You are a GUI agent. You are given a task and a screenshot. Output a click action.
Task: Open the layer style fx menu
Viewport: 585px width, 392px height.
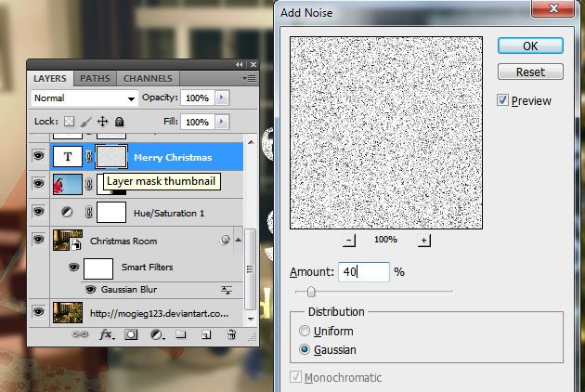(x=107, y=334)
